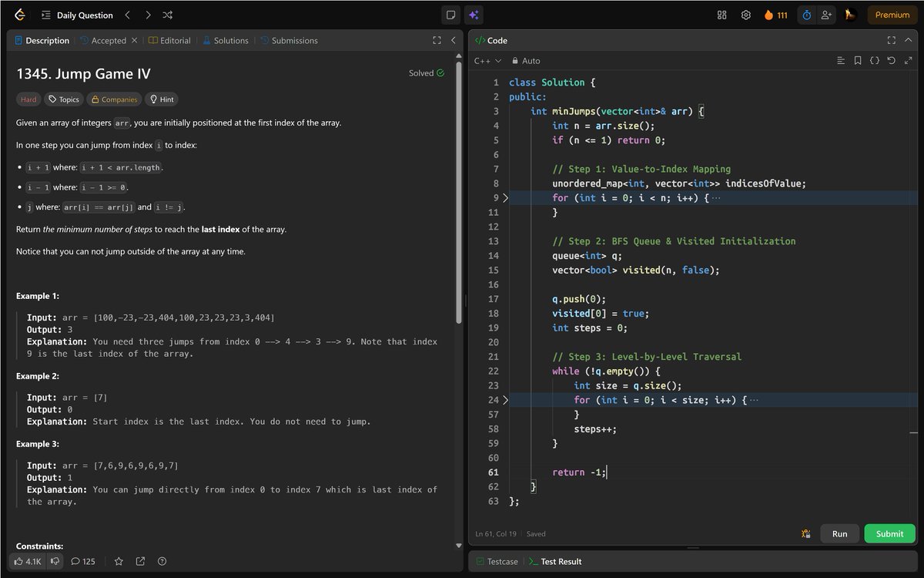Expand the folded code at line 24
The width and height of the screenshot is (924, 578).
tap(506, 400)
